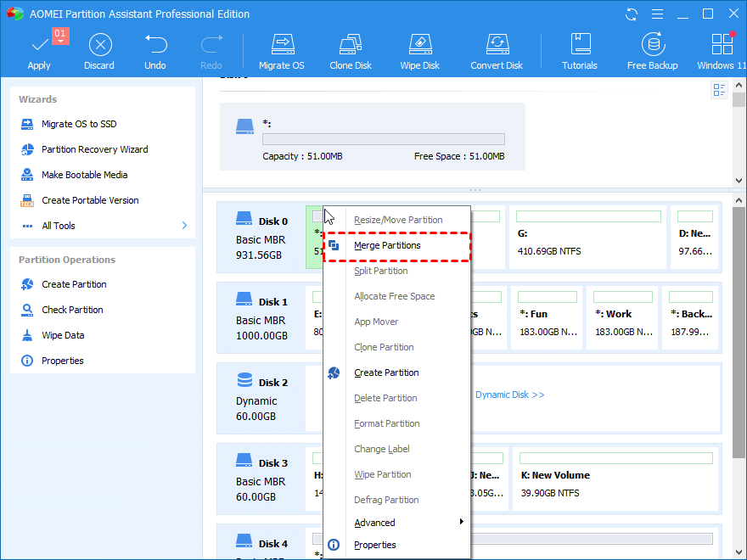The height and width of the screenshot is (560, 747).
Task: Toggle the disk view layout icon
Action: pyautogui.click(x=720, y=90)
